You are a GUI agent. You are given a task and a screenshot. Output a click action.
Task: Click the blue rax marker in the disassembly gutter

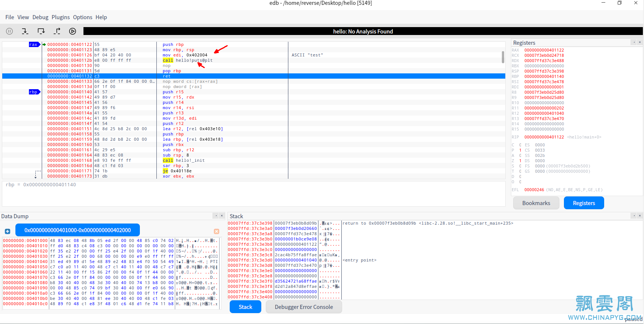pos(35,44)
